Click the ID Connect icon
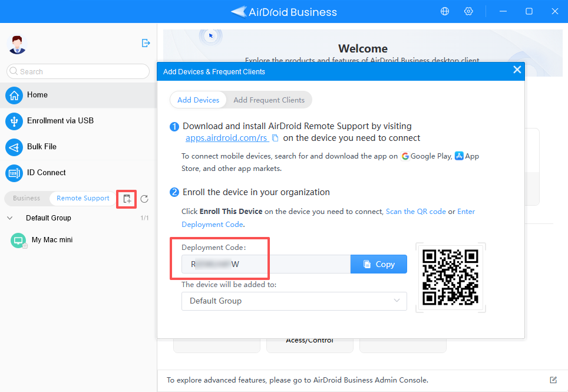 pyautogui.click(x=14, y=173)
